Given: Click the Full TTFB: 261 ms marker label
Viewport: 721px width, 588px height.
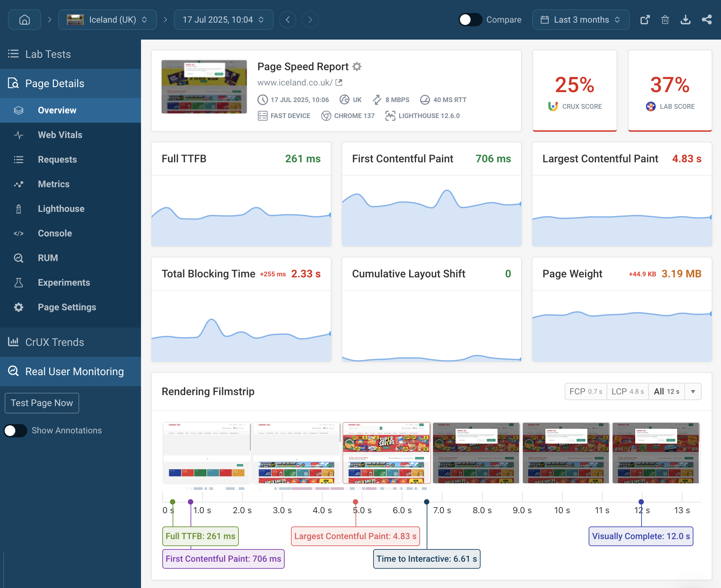Looking at the screenshot, I should pos(200,536).
